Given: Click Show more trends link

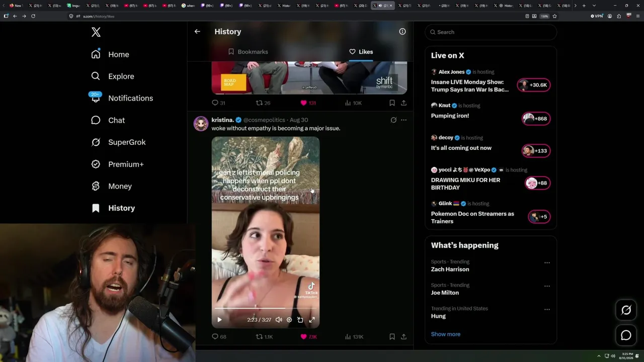Looking at the screenshot, I should (x=445, y=334).
